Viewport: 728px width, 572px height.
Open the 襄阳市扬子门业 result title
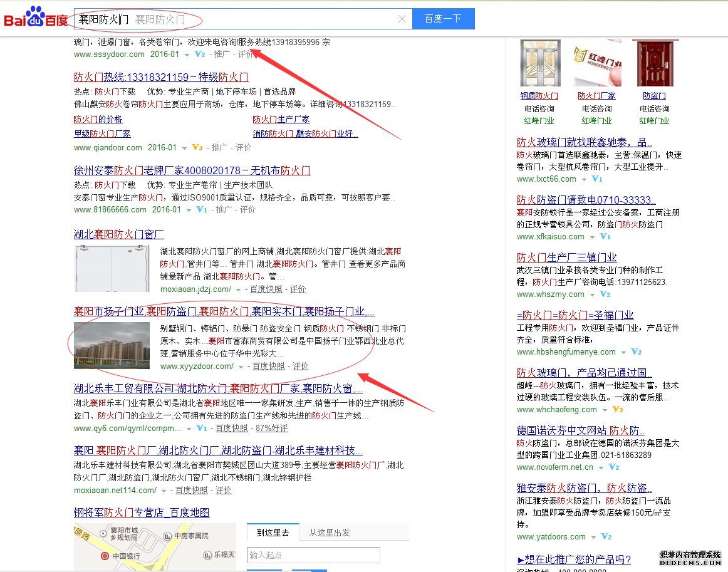click(224, 311)
